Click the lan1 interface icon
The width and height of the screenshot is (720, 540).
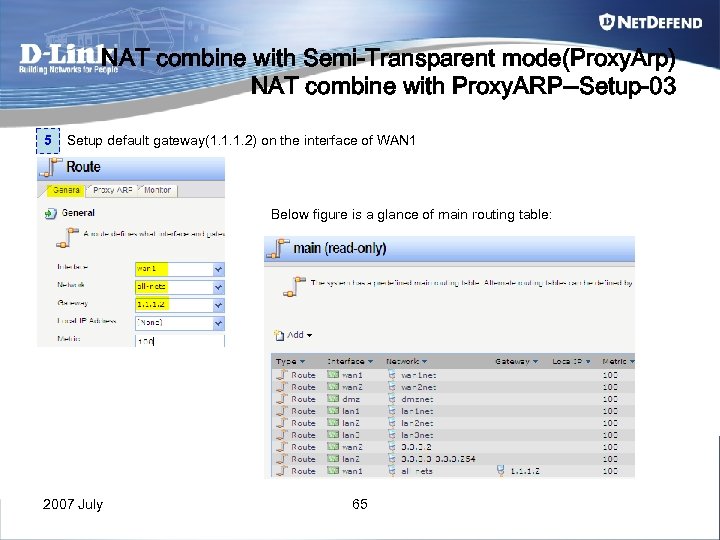click(333, 411)
